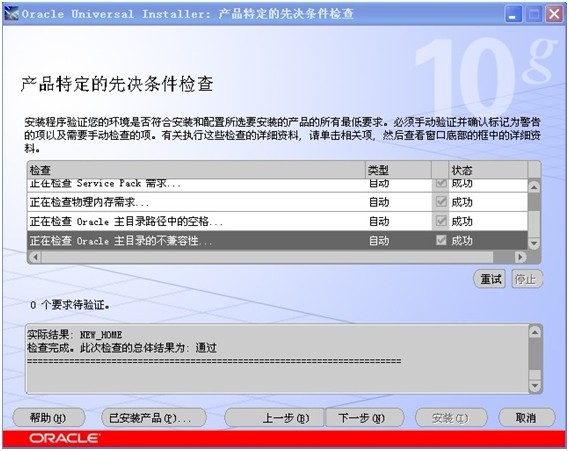Select row 正在检查 Oracle 主目录的不兼容性
569x451 pixels.
click(x=277, y=240)
